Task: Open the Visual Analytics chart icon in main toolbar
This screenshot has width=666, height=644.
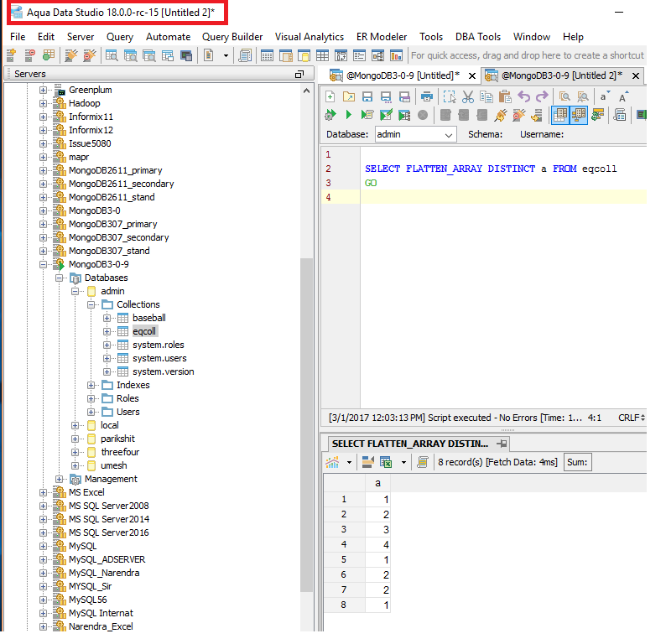Action: point(396,55)
